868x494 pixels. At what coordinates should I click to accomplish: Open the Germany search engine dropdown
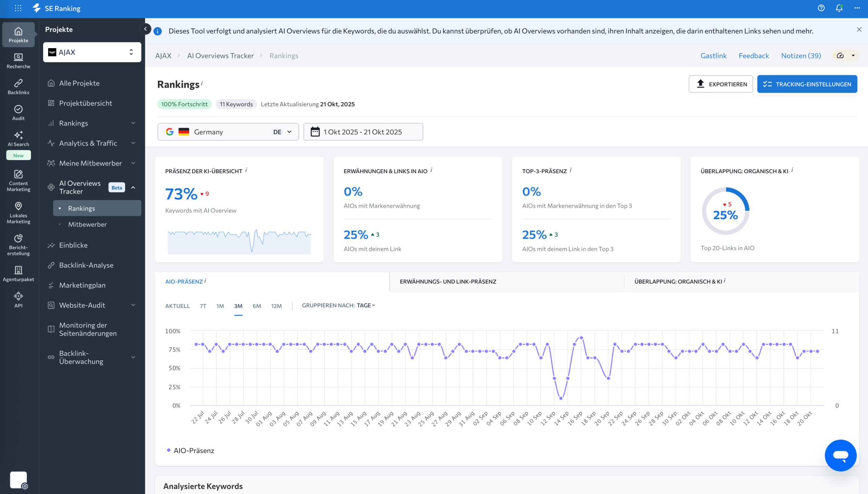(x=228, y=132)
